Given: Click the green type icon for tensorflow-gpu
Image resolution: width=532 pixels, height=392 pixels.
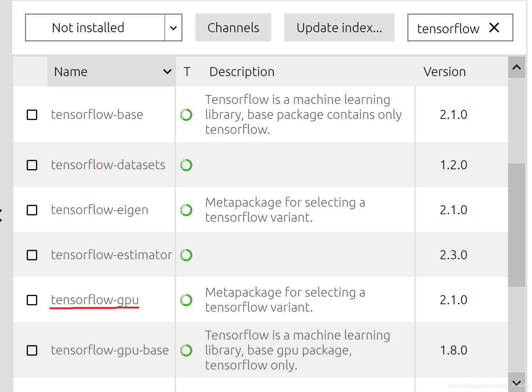Looking at the screenshot, I should pyautogui.click(x=186, y=300).
